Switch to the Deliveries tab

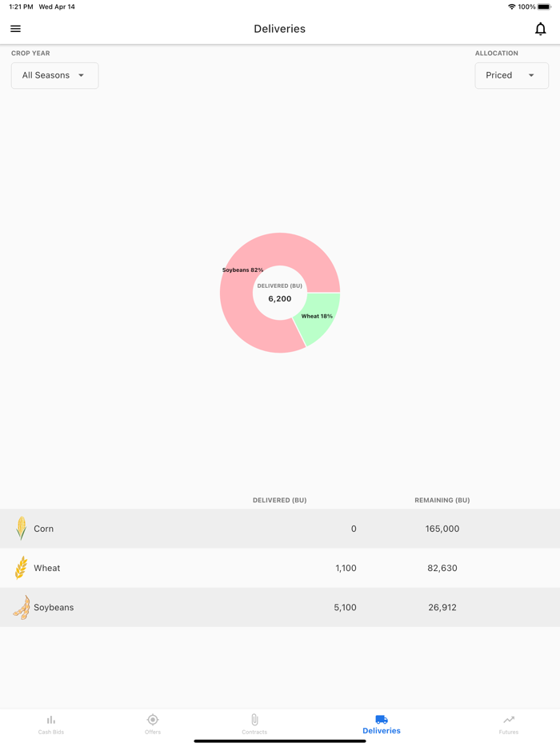tap(382, 724)
